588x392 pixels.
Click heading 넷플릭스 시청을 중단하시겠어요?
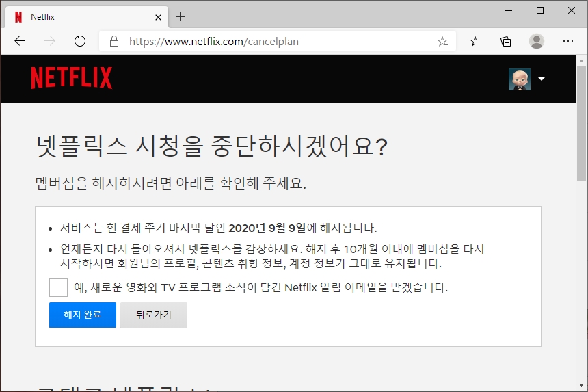[x=212, y=146]
